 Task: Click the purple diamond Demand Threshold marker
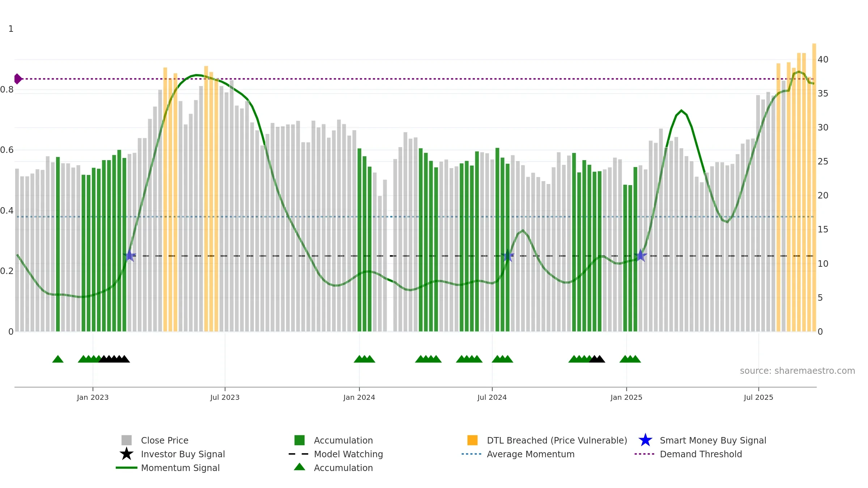click(x=18, y=79)
